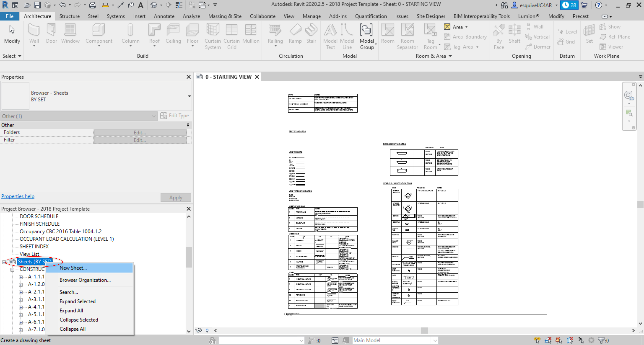
Task: Click the drawing area horizontal scrollbar thumb
Action: (424, 331)
